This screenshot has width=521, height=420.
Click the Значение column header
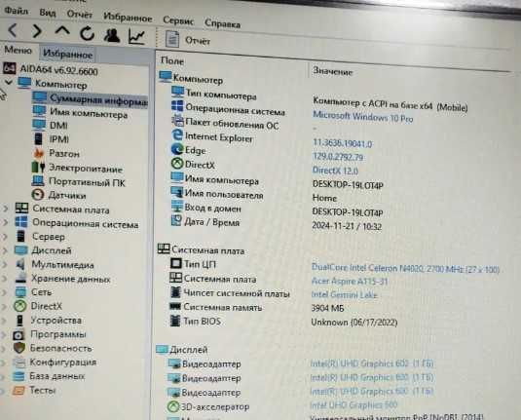pyautogui.click(x=333, y=71)
